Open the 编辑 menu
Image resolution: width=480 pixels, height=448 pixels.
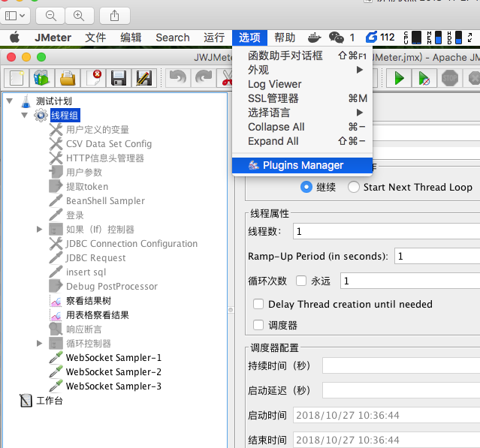point(131,38)
